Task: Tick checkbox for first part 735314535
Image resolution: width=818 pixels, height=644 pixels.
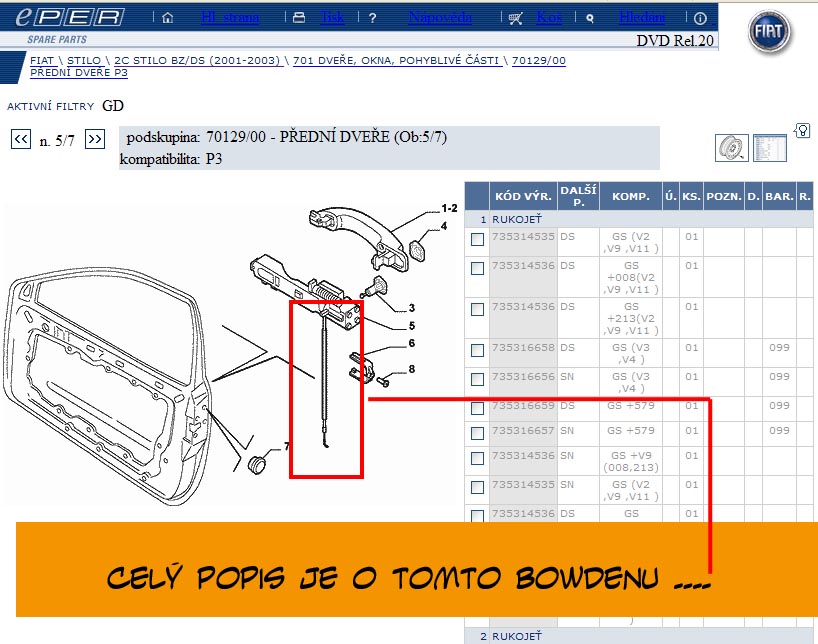Action: coord(478,239)
